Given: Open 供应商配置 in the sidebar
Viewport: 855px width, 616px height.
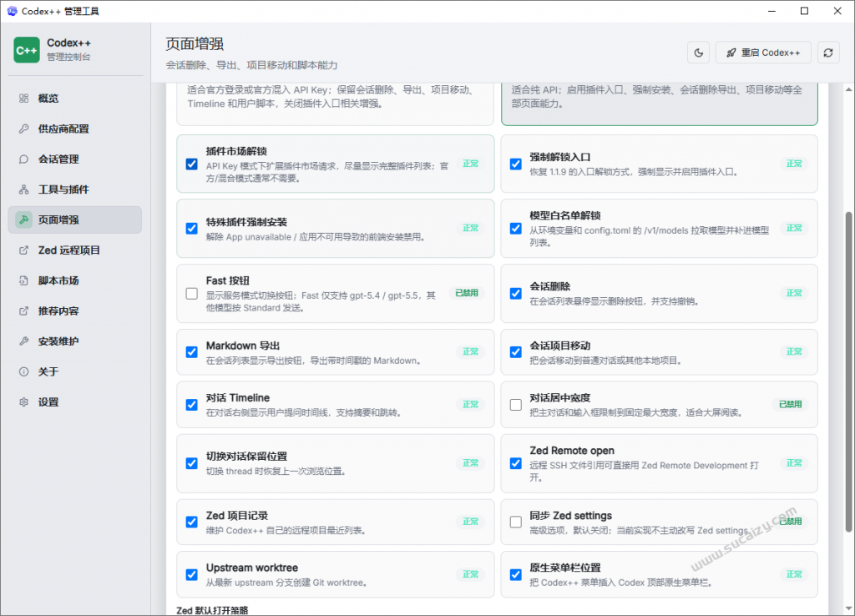Looking at the screenshot, I should [75, 129].
